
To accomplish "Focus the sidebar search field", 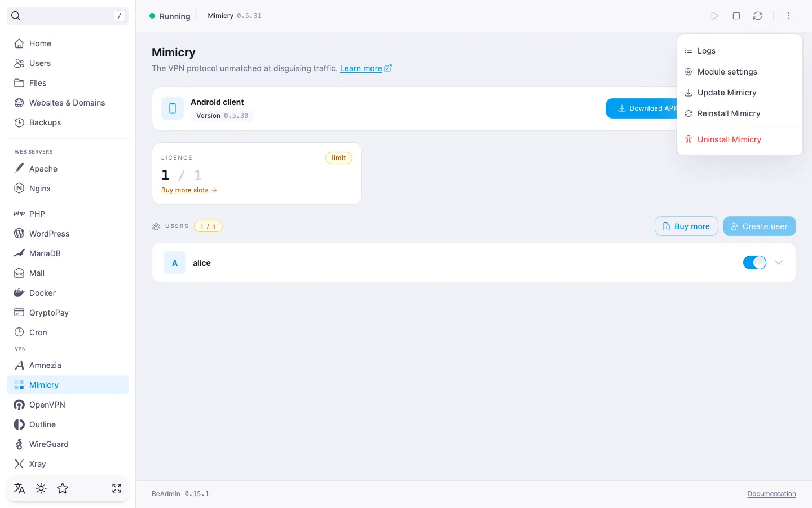I will [x=68, y=16].
